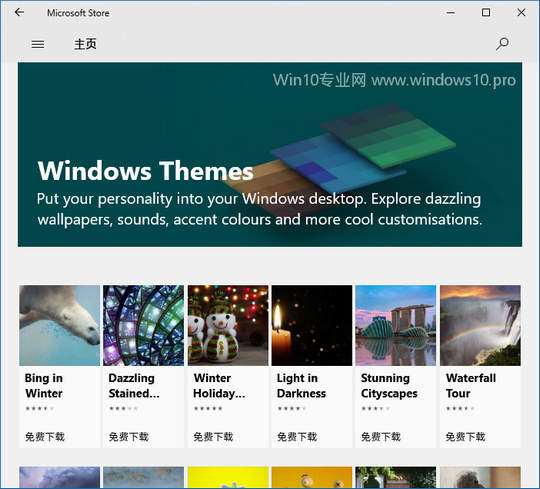Click 免费下载 under Waterfall Tour

pos(465,437)
